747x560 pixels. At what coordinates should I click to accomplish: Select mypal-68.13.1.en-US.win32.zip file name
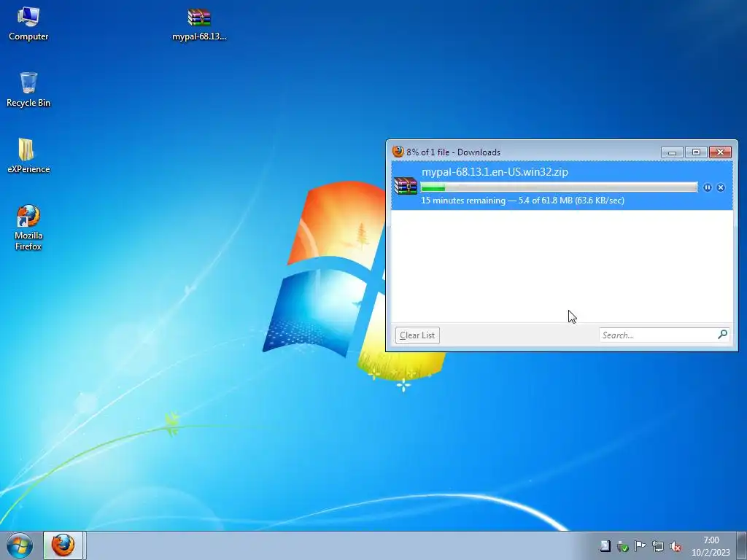(495, 172)
